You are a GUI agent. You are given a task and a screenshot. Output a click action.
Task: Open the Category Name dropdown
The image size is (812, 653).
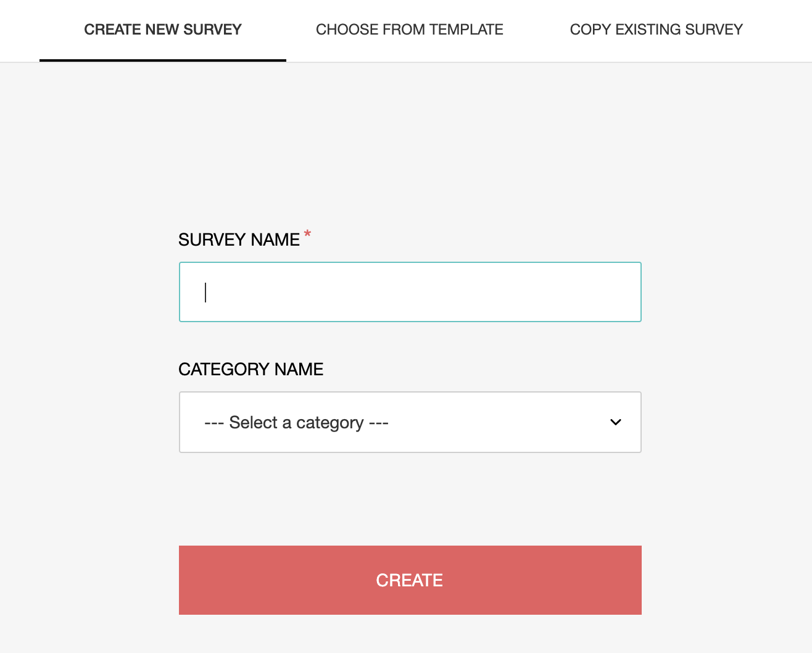410,422
